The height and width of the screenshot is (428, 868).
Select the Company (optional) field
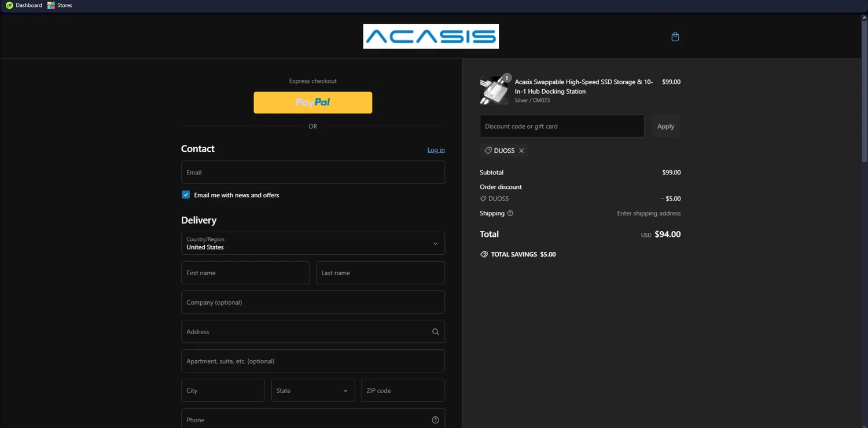[x=312, y=302]
